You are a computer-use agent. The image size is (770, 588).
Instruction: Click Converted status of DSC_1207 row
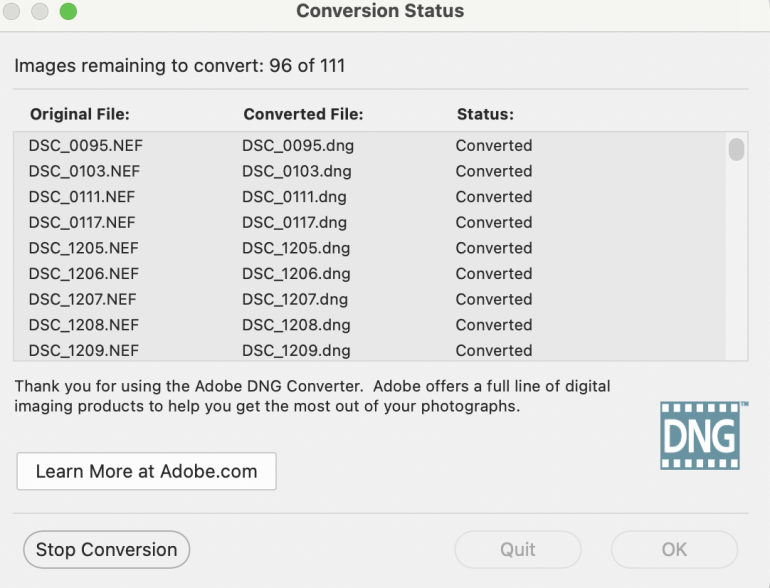pos(494,299)
